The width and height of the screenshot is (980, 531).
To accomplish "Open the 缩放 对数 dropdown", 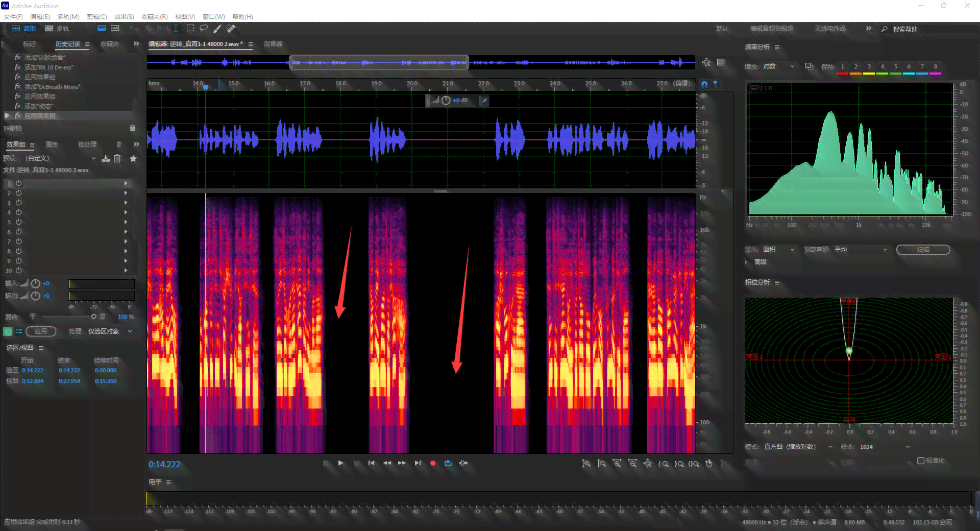I will [779, 66].
